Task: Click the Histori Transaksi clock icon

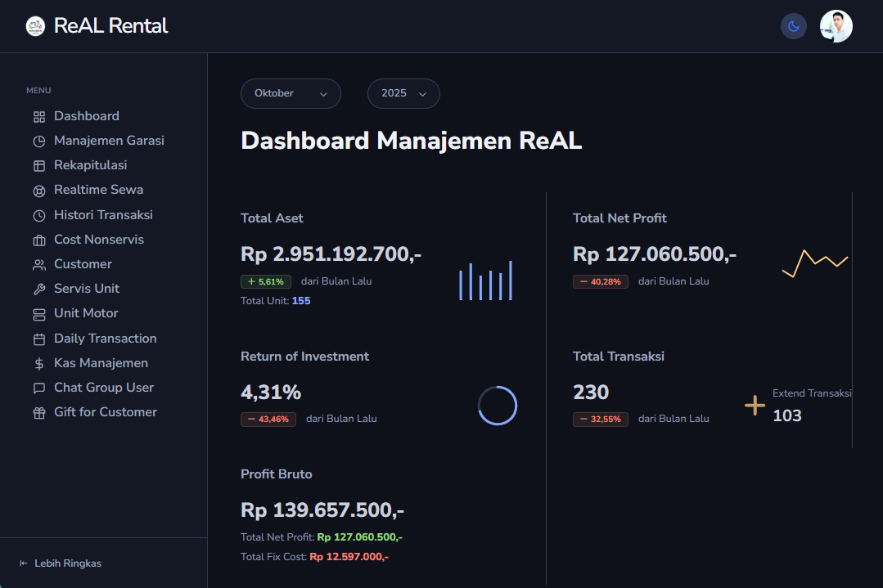Action: [39, 216]
